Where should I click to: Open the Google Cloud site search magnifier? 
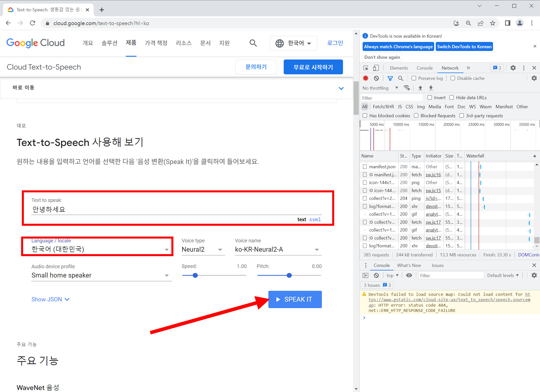(253, 43)
